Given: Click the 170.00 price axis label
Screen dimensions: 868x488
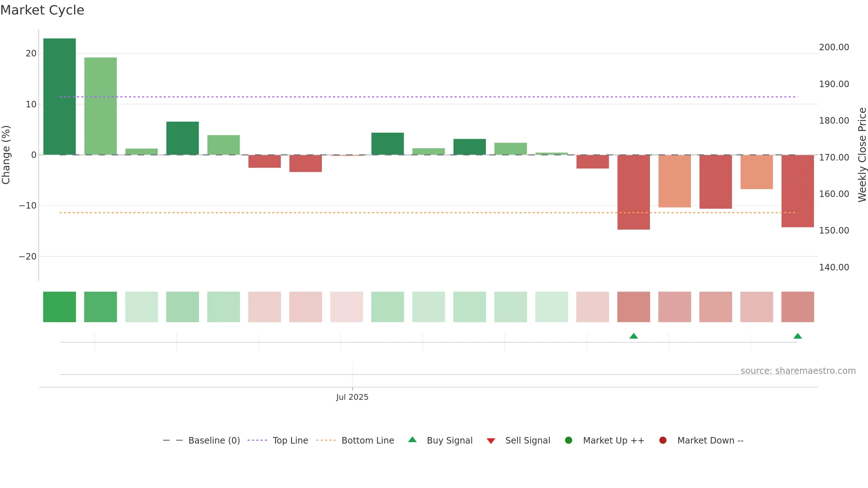Looking at the screenshot, I should [834, 158].
